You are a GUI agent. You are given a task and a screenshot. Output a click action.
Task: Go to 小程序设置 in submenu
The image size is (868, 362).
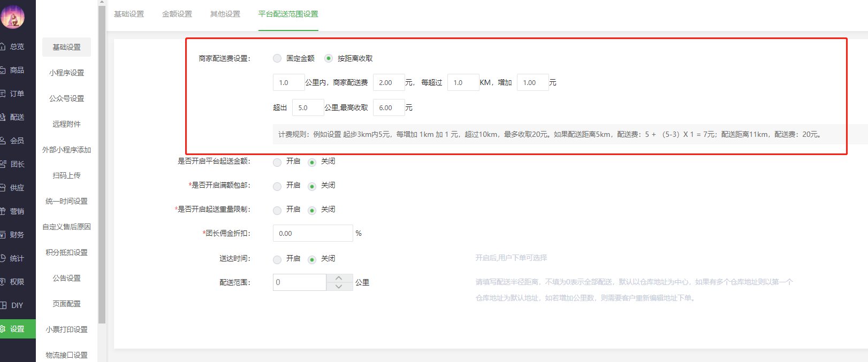(66, 73)
